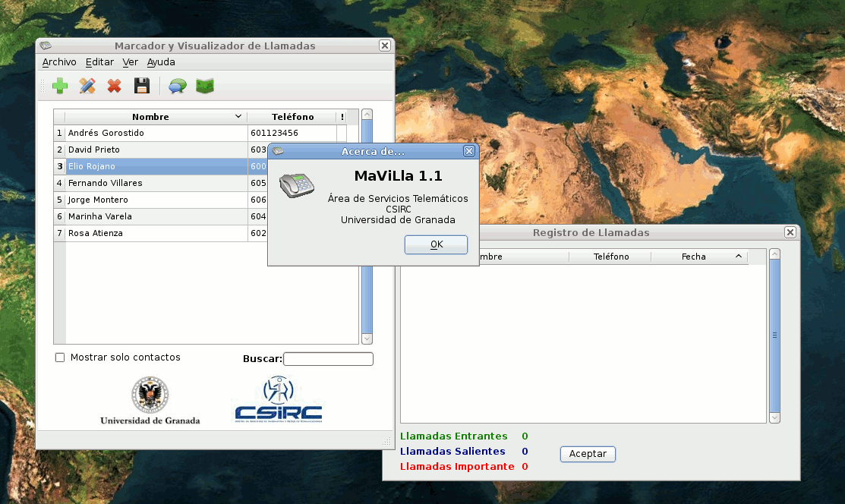Viewport: 845px width, 504px height.
Task: Click the red X delete contact icon
Action: pyautogui.click(x=114, y=86)
